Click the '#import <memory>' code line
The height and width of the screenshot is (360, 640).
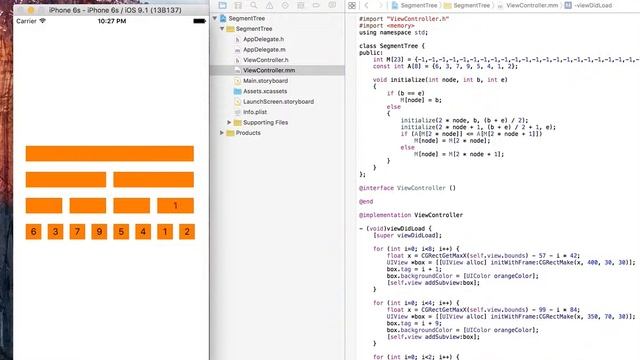(387, 26)
